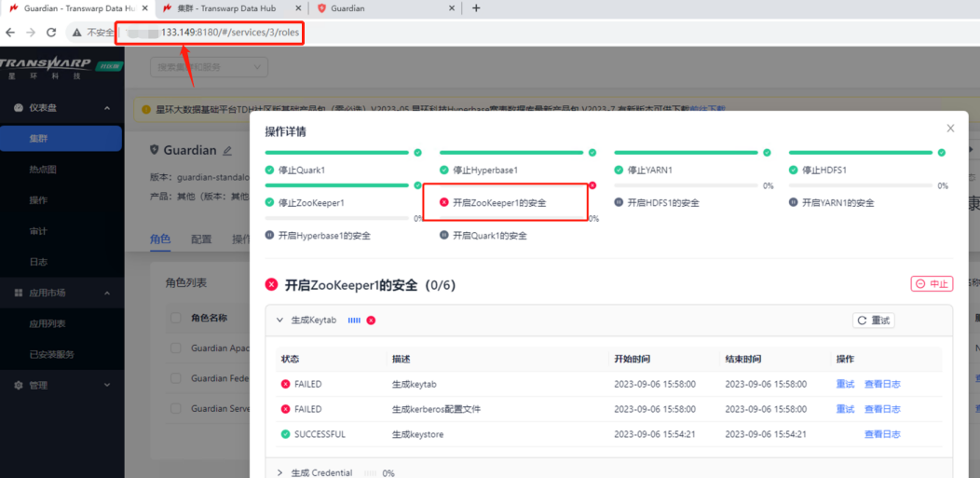Select the 开启Hyperbase1的安全 step

[x=324, y=236]
